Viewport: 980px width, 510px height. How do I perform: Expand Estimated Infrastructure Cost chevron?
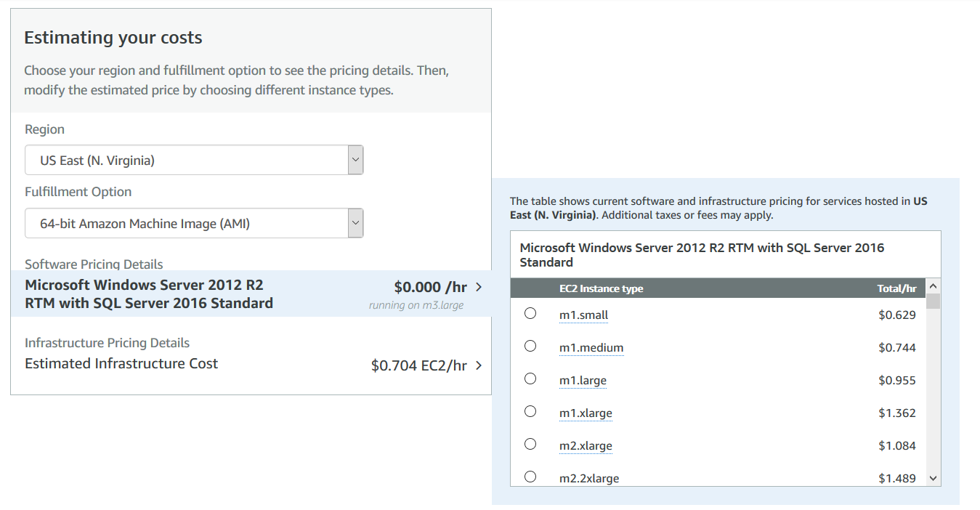click(479, 365)
